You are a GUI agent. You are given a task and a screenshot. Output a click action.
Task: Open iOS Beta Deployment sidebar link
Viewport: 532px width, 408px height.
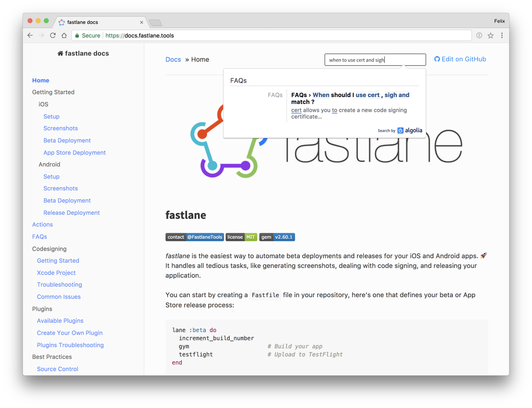pyautogui.click(x=67, y=140)
